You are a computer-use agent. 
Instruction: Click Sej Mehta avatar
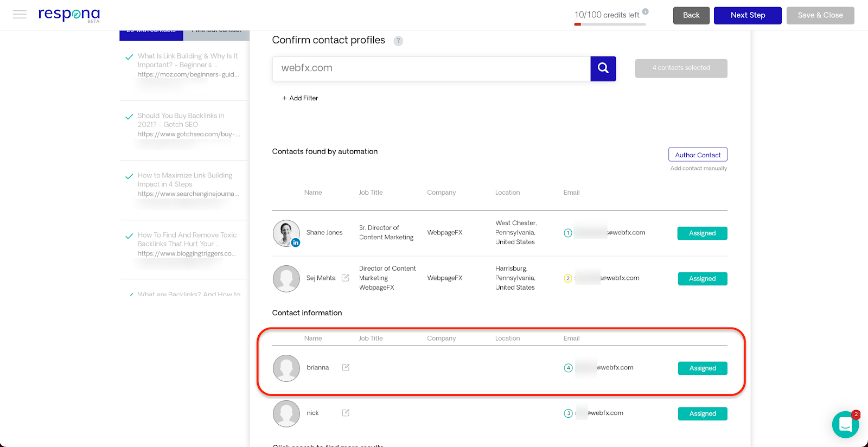coord(286,278)
